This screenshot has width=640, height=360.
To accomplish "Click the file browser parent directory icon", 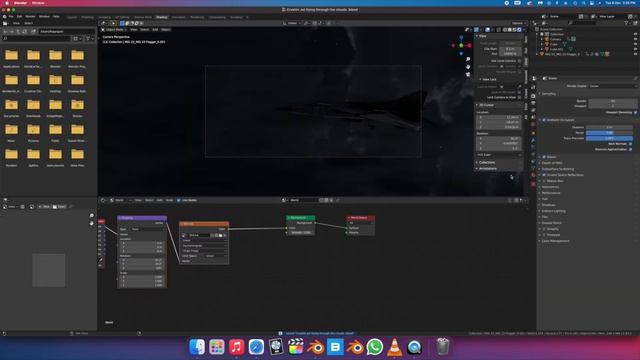I will tap(18, 31).
